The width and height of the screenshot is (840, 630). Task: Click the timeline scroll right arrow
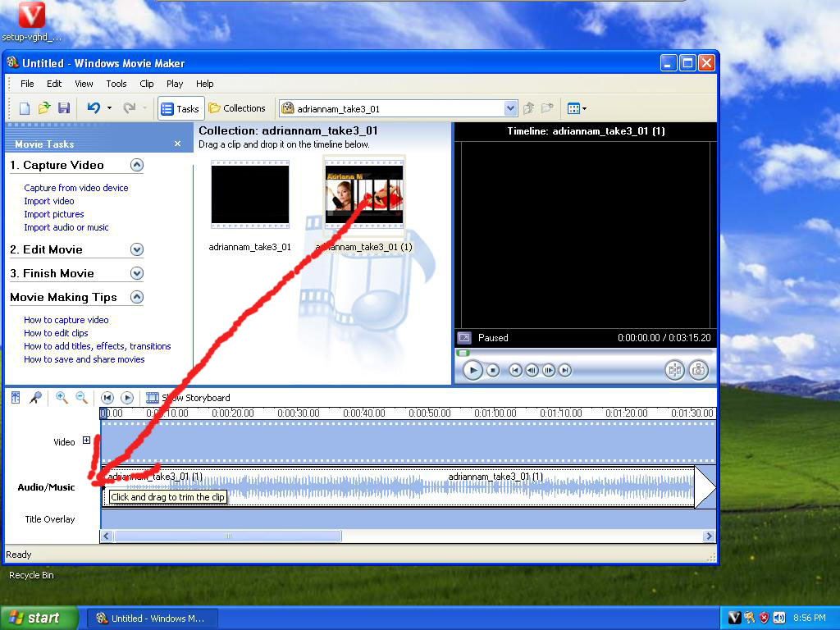(709, 536)
